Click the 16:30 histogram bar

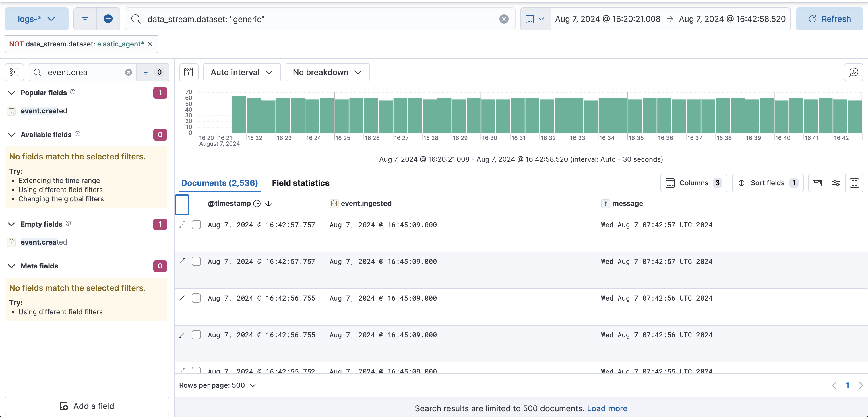click(x=488, y=116)
